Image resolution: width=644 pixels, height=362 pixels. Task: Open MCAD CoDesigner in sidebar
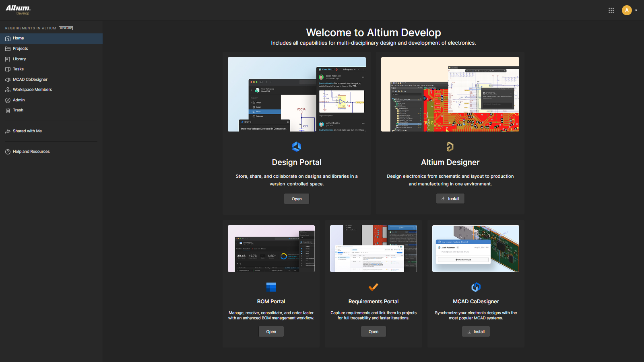point(30,80)
